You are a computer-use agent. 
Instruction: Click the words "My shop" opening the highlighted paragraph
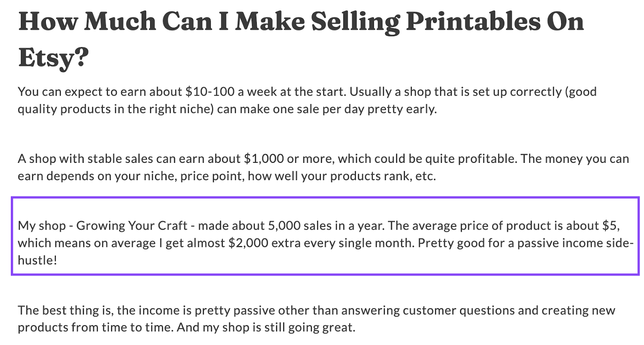(41, 226)
